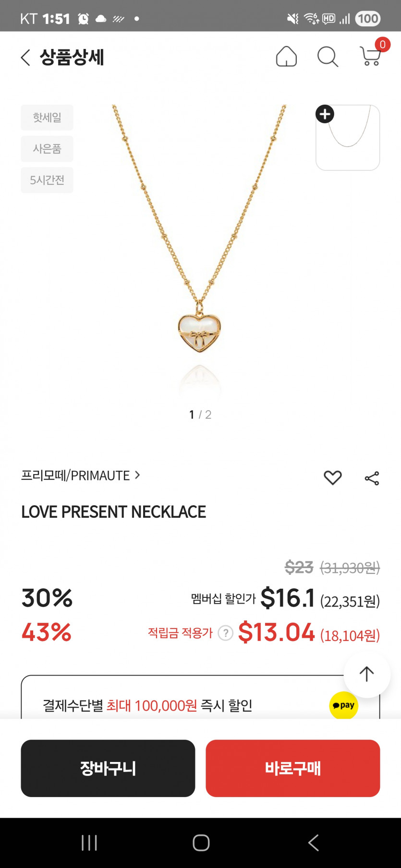Open the shopping cart
Viewport: 401px width, 868px height.
(x=371, y=56)
